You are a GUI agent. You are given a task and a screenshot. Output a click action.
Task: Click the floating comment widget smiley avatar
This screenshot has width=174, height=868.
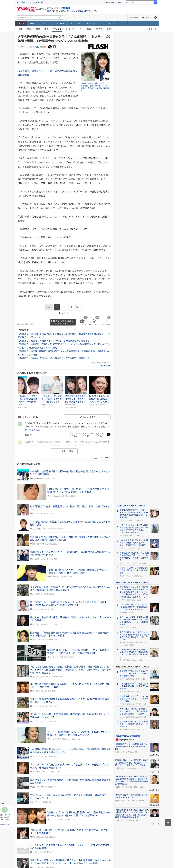pos(5,810)
